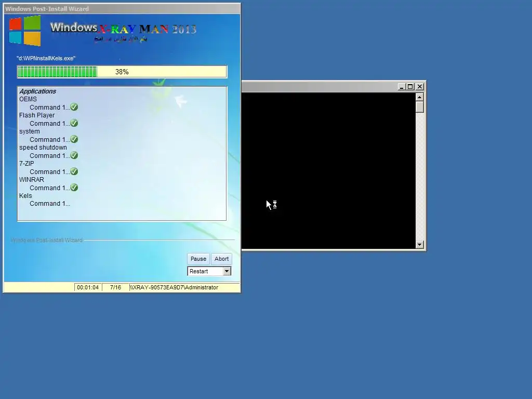The height and width of the screenshot is (399, 532).
Task: Open the Restart dropdown
Action: 227,271
